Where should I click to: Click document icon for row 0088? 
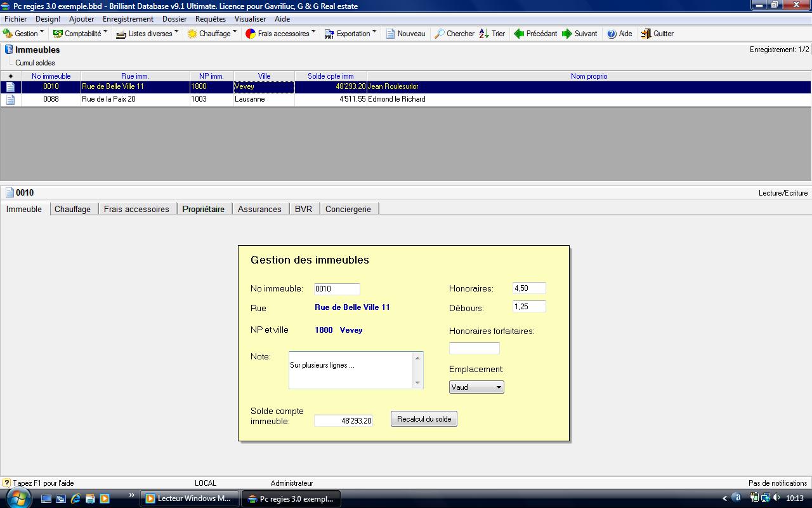click(x=11, y=99)
